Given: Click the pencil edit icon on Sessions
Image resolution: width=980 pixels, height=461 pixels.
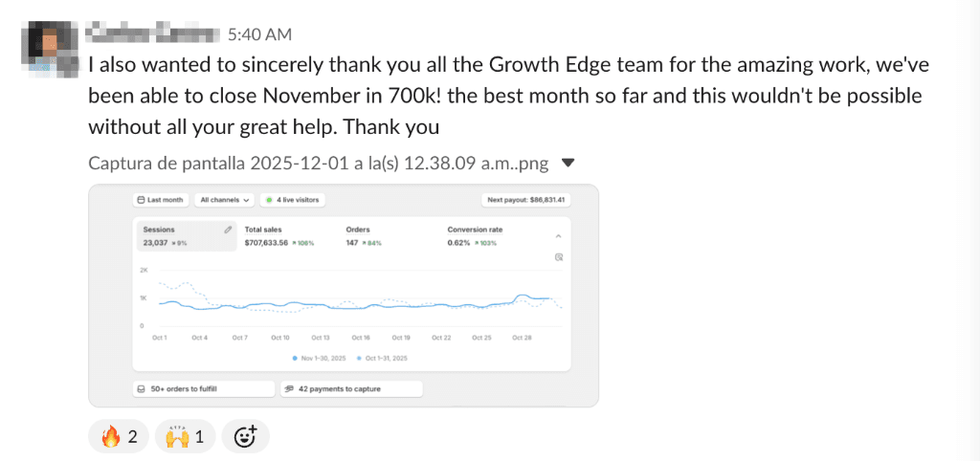Looking at the screenshot, I should (228, 230).
